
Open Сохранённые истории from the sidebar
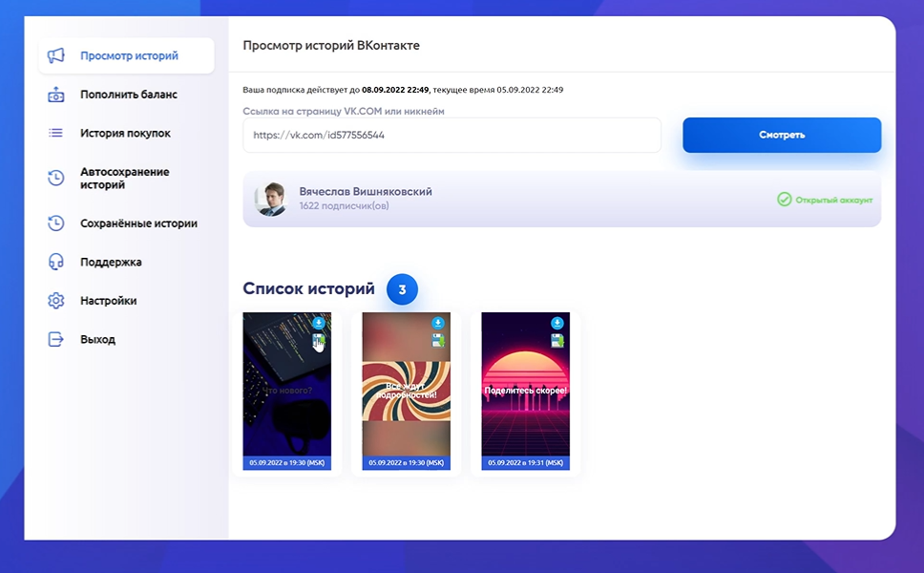point(138,223)
